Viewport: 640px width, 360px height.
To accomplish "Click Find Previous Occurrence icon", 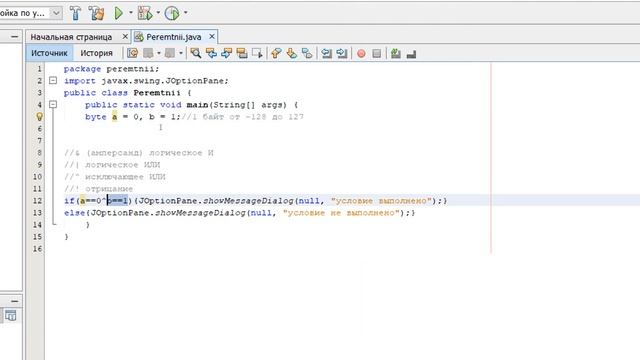I will [211, 53].
